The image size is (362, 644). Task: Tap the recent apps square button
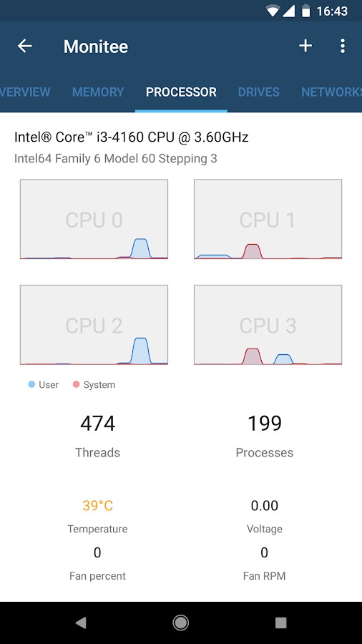click(x=280, y=623)
